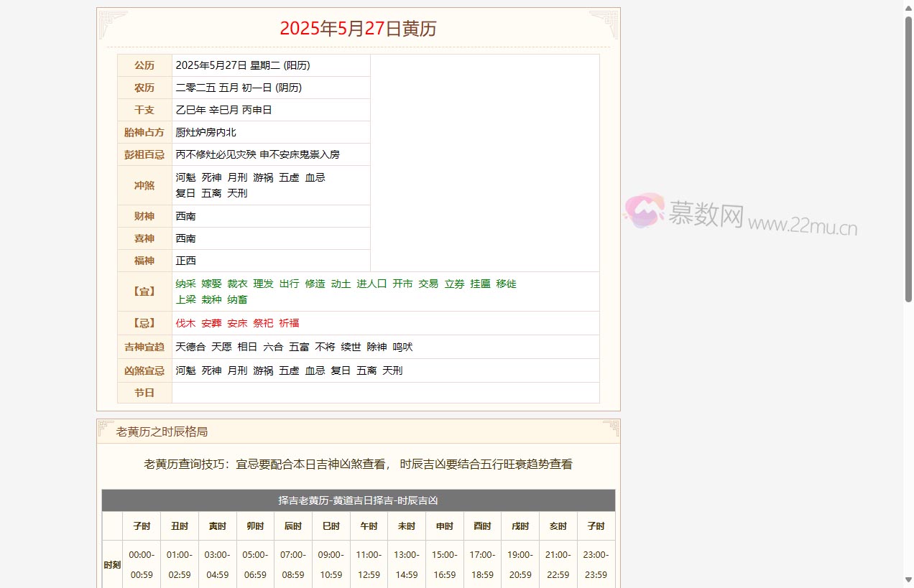914x588 pixels.
Task: Click the 交易 link
Action: [428, 284]
